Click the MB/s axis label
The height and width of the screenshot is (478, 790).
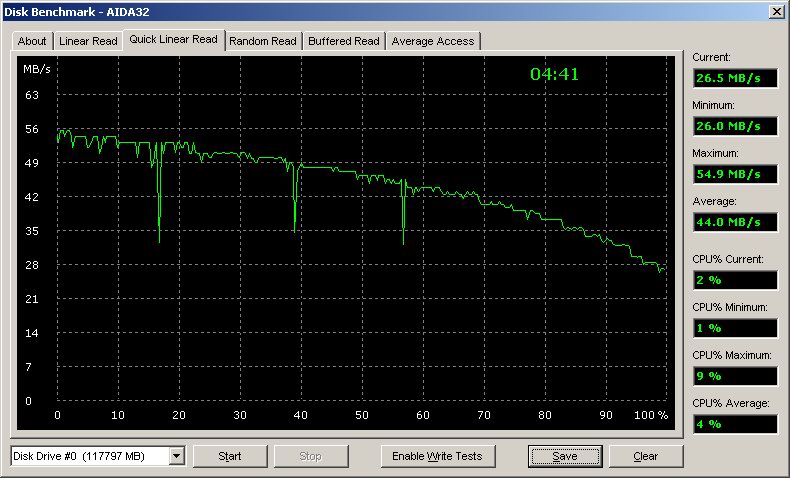pyautogui.click(x=37, y=70)
